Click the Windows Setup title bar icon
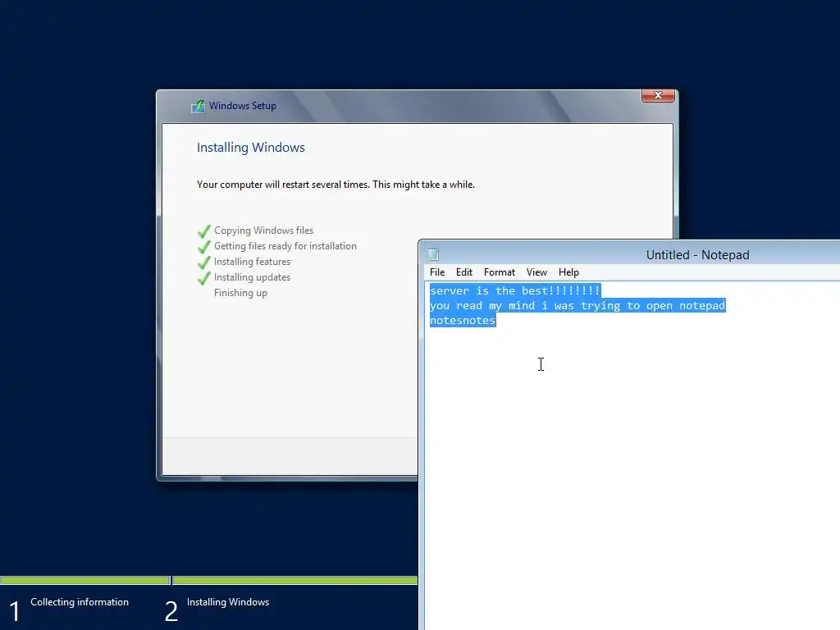The height and width of the screenshot is (630, 840). [x=198, y=106]
